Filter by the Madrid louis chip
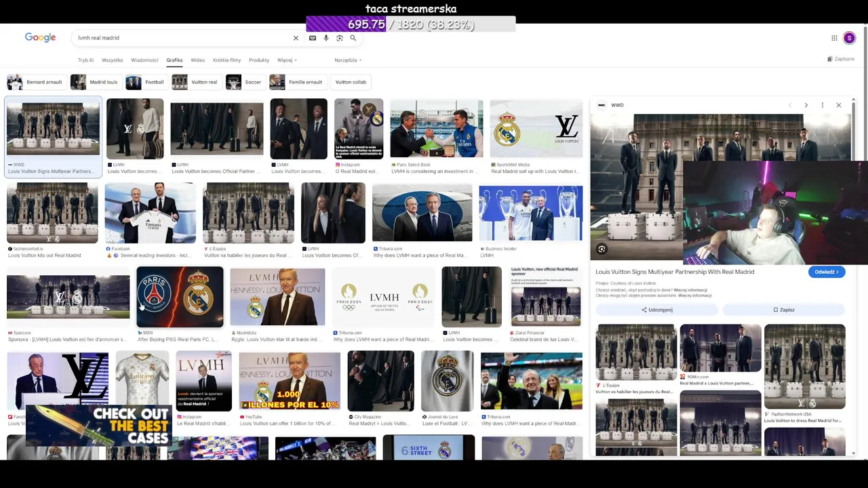The height and width of the screenshot is (488, 868). tap(96, 82)
